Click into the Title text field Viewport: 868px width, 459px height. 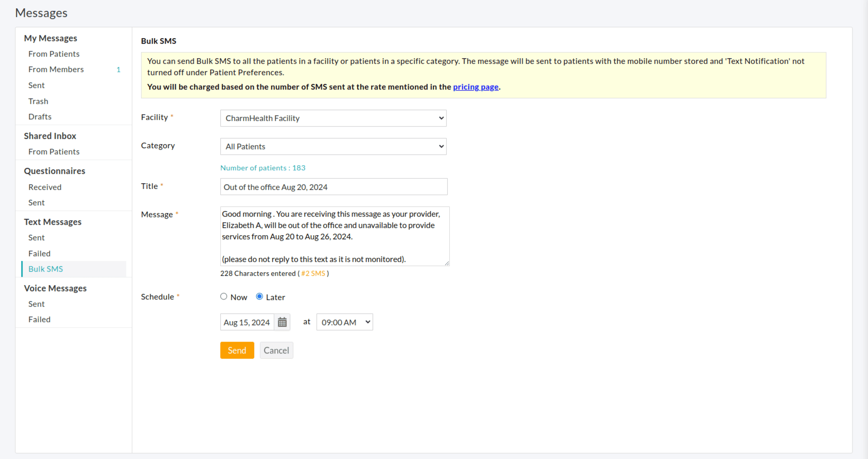point(333,187)
